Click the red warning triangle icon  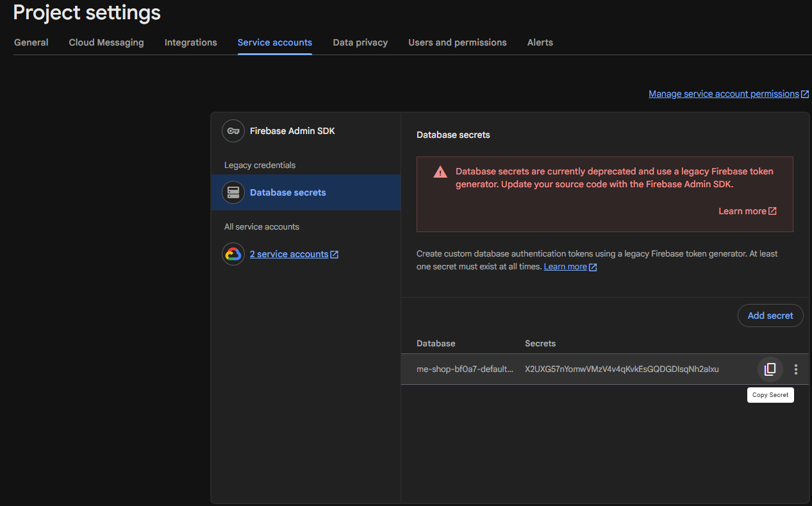pyautogui.click(x=440, y=172)
